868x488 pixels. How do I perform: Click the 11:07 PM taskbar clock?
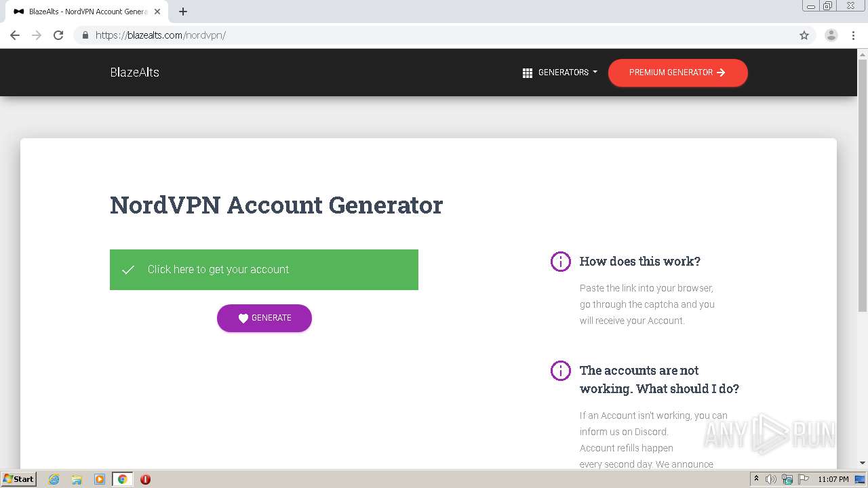(x=833, y=479)
